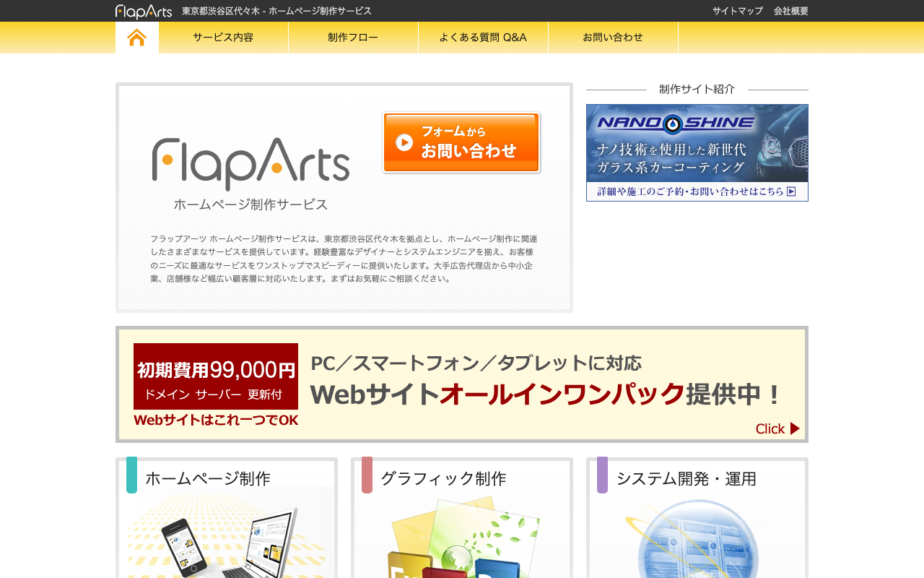Click the arrow icon in Nano Shine banner

coord(791,191)
